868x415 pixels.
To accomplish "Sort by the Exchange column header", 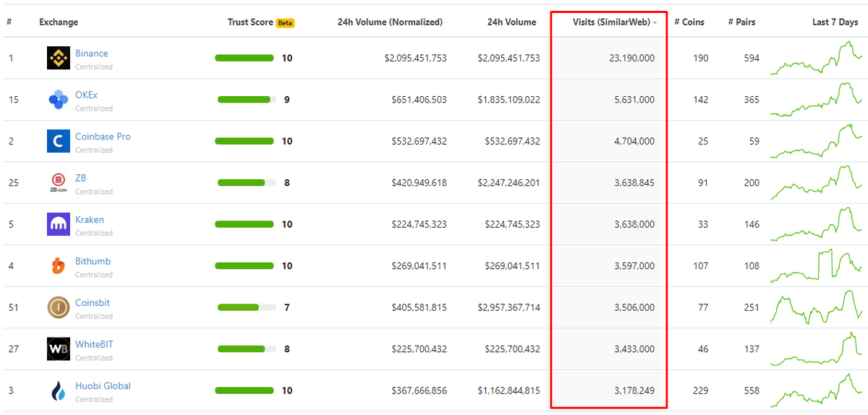I will [x=59, y=22].
